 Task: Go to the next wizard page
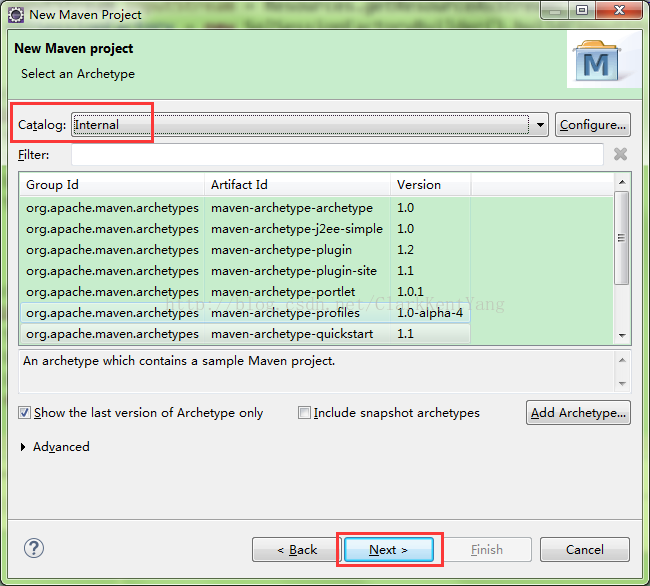point(389,550)
